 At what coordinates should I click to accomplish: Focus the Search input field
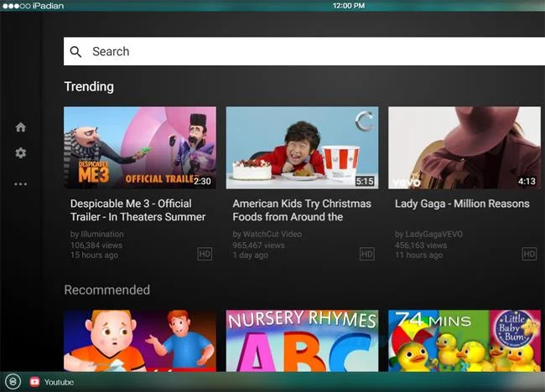pos(304,51)
